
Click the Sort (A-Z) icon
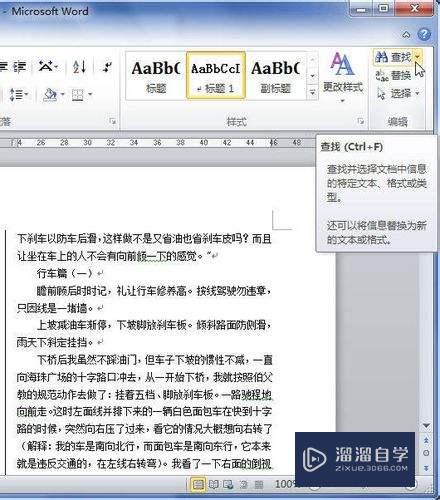pos(80,67)
